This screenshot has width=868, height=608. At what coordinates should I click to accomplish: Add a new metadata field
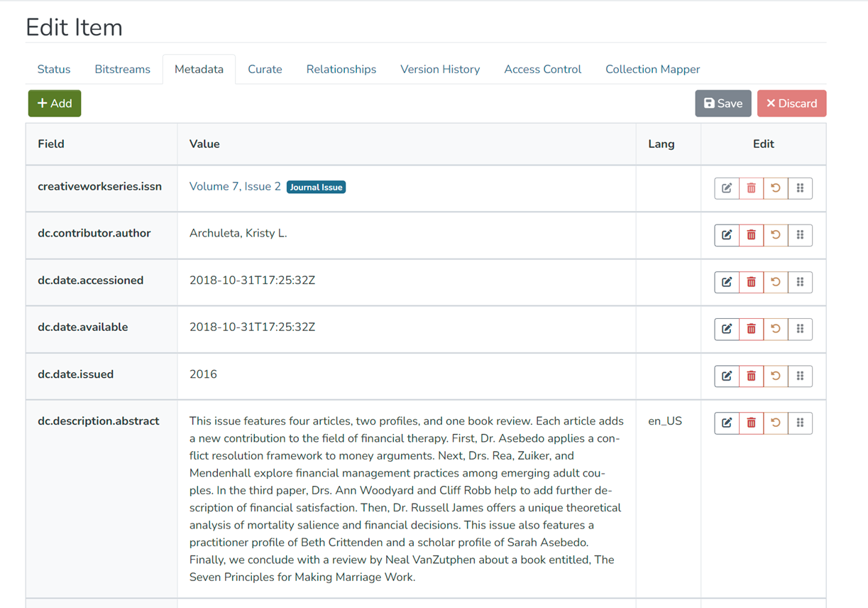[x=54, y=103]
